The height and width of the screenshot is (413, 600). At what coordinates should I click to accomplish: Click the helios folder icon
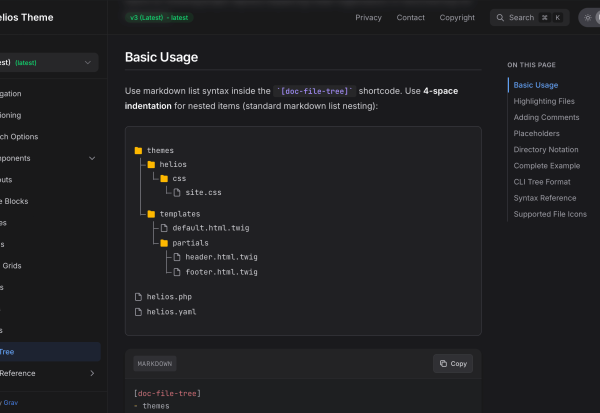pos(152,165)
